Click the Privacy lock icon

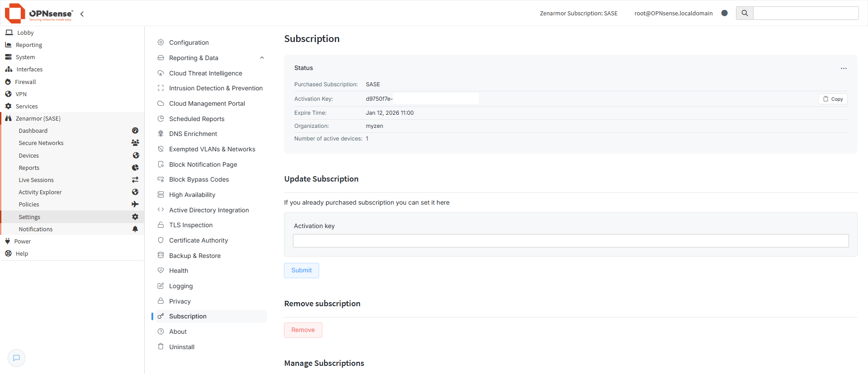coord(160,301)
